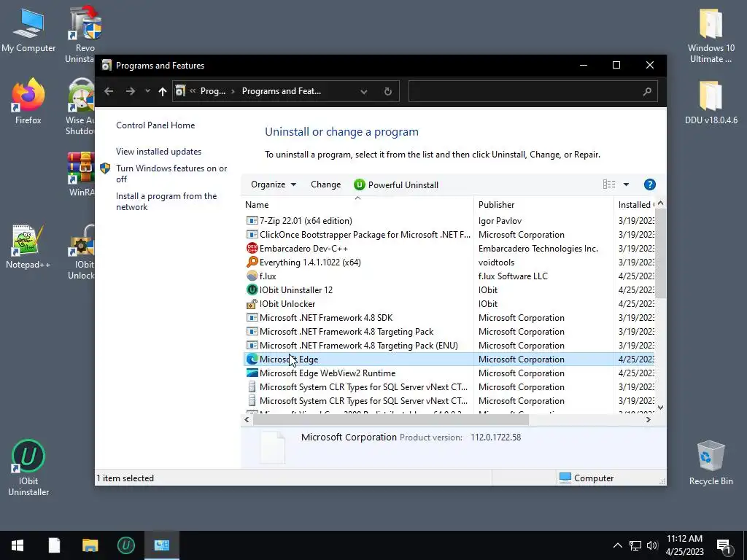The height and width of the screenshot is (560, 747).
Task: Open Notepad++ desktop shortcut
Action: click(28, 246)
